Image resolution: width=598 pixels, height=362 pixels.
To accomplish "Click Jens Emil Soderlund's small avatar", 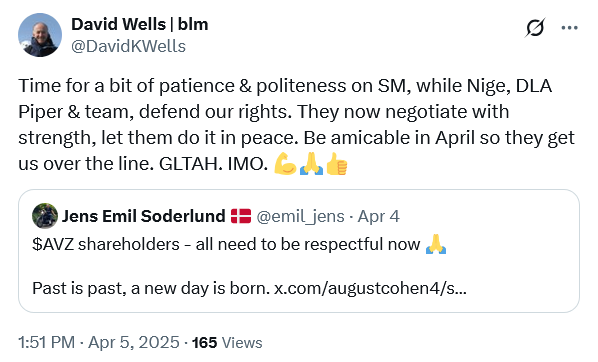I will 45,216.
